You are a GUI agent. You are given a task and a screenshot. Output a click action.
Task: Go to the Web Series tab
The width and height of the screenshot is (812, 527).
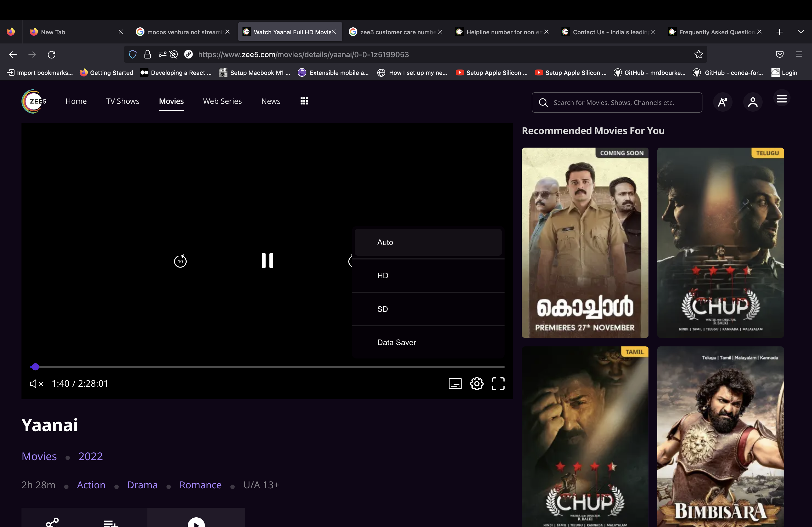[222, 101]
